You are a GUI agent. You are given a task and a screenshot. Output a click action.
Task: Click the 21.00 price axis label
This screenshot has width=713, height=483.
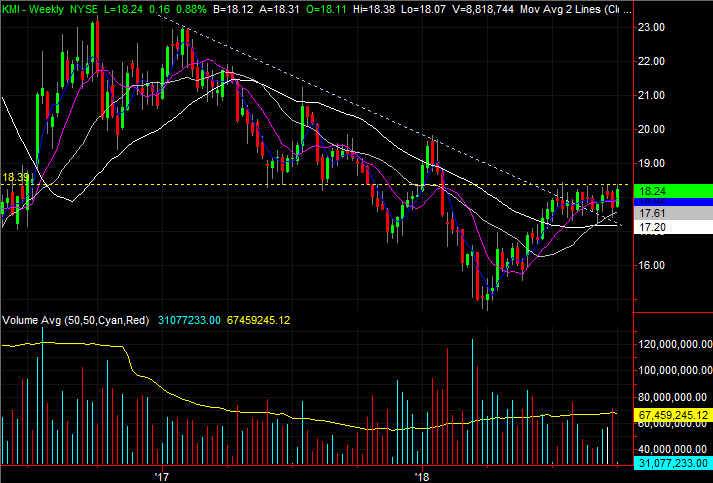tap(651, 96)
